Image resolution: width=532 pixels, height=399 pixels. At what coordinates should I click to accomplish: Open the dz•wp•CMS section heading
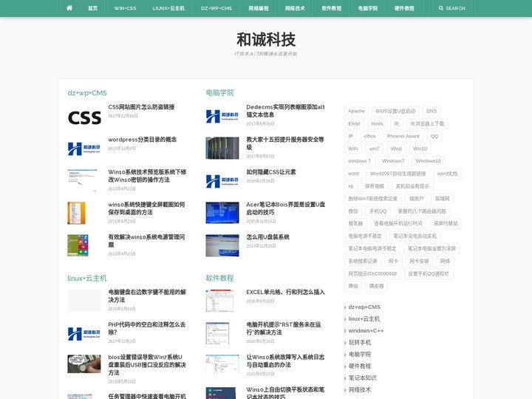87,92
